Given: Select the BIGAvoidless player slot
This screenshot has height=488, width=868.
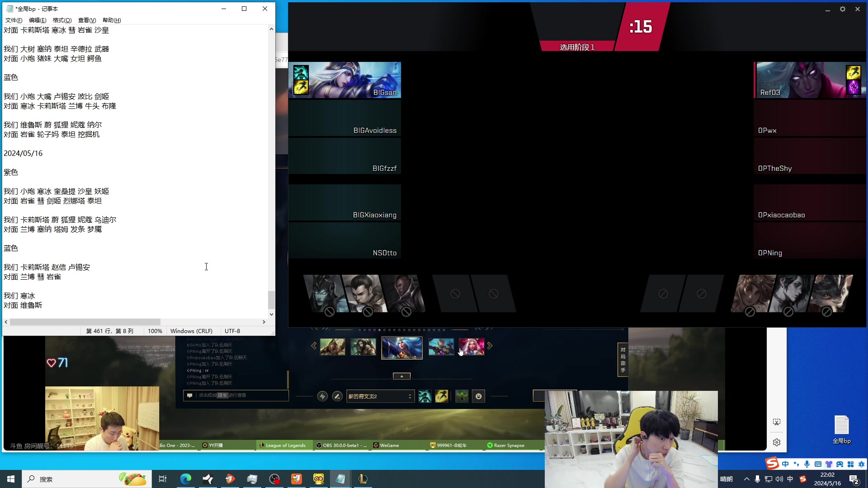Looking at the screenshot, I should click(x=345, y=118).
